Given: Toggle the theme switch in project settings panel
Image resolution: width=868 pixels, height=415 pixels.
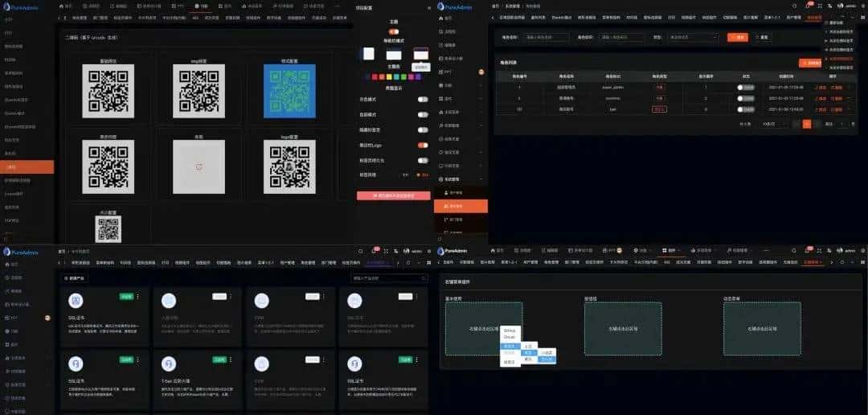Looking at the screenshot, I should [394, 31].
